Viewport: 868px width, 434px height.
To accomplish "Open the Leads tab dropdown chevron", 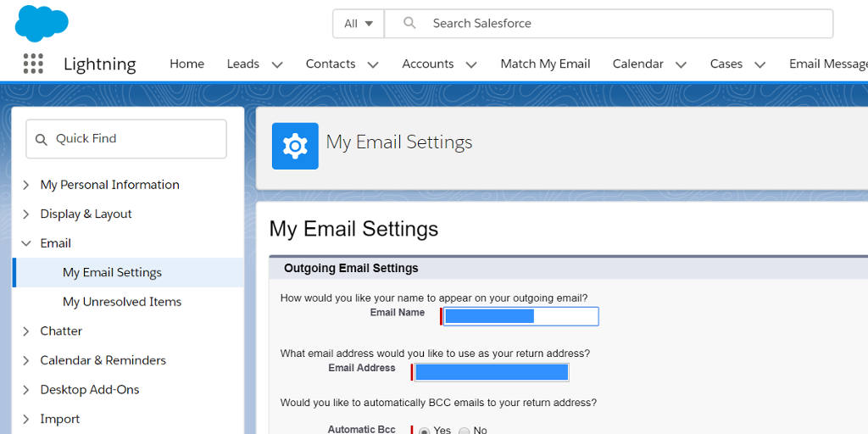I will (277, 64).
